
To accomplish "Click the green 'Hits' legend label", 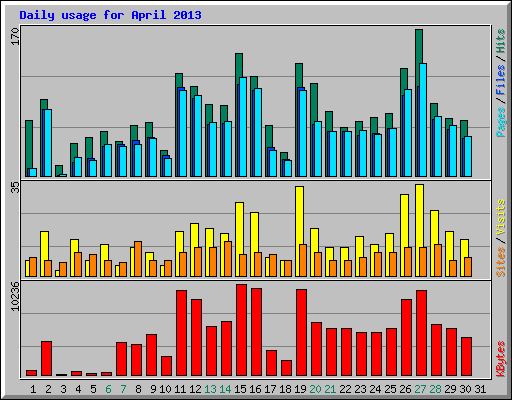I will tap(500, 41).
